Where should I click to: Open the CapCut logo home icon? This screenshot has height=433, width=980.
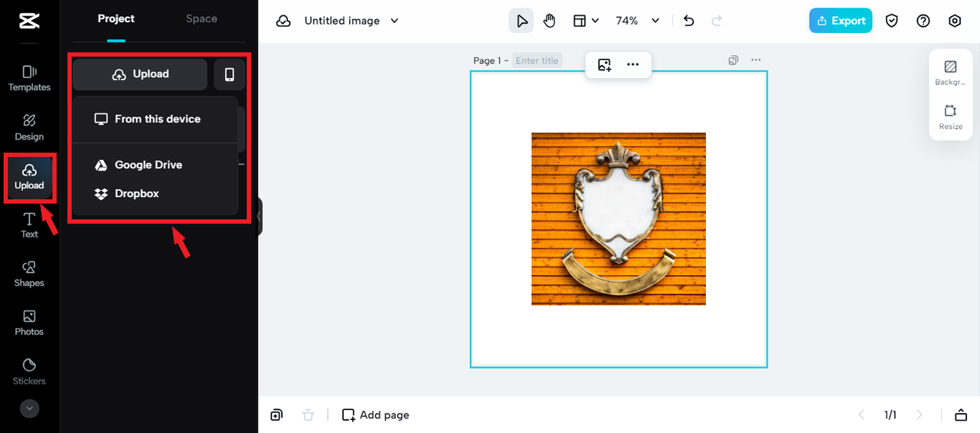coord(29,21)
